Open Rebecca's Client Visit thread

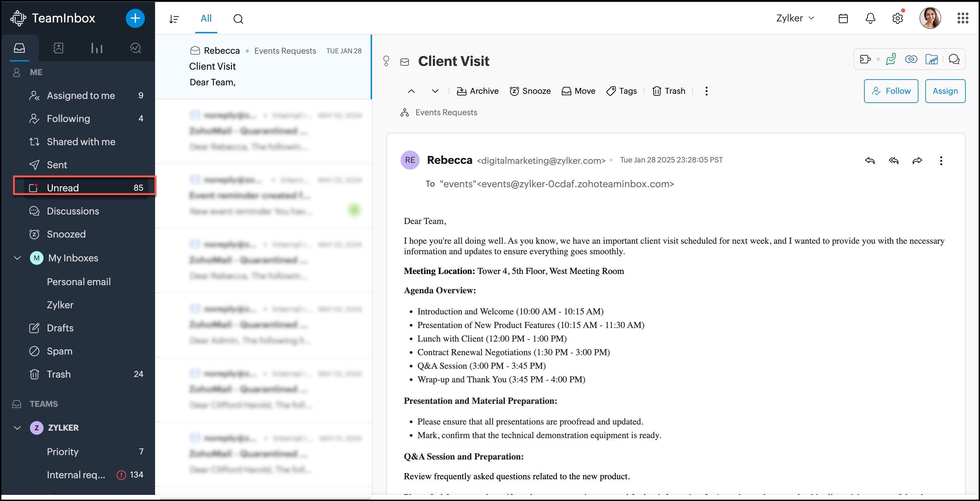(263, 67)
